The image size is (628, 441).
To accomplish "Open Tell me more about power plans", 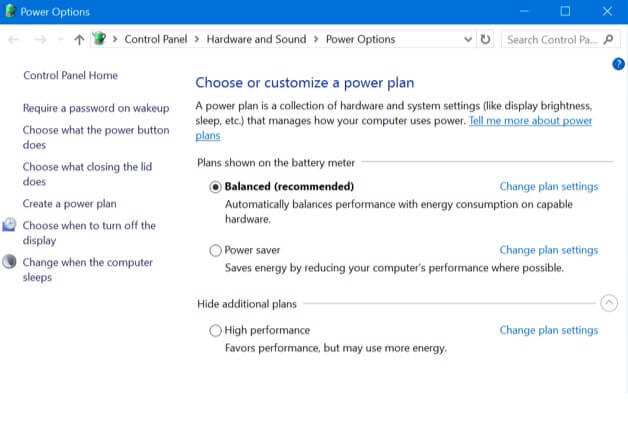I will 531,121.
